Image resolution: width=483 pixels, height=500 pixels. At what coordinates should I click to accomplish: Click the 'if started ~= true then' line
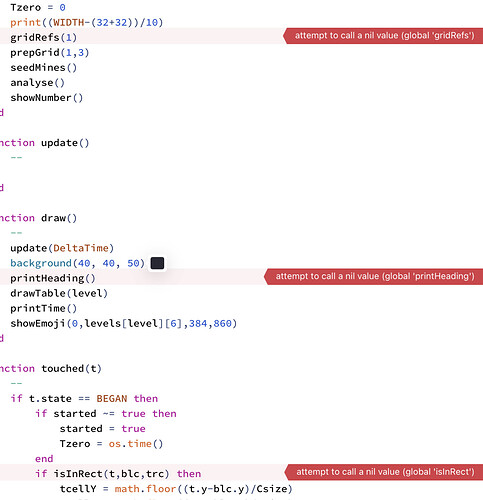point(106,413)
